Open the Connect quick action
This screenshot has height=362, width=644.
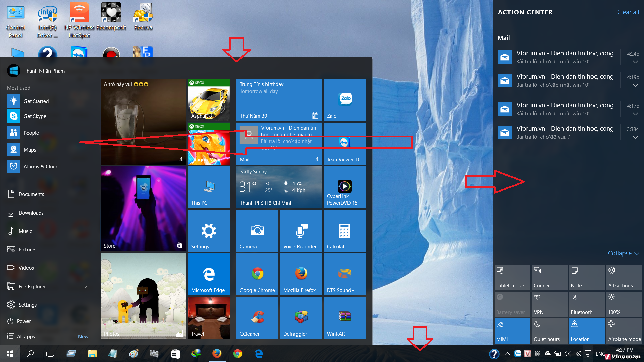pyautogui.click(x=549, y=277)
